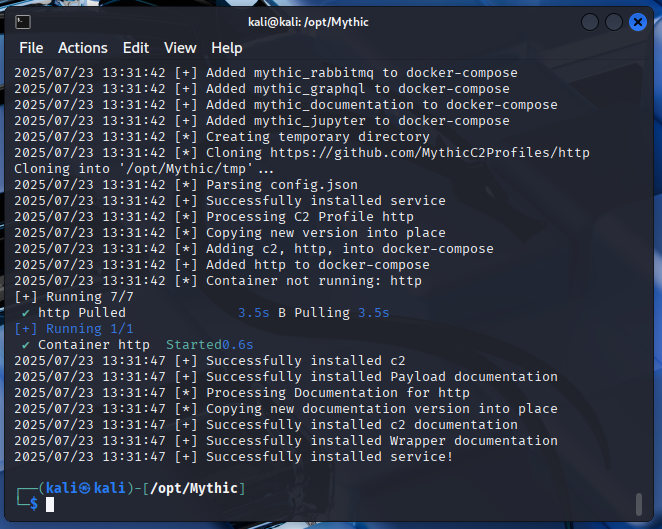Close the terminal with the blue X button

[x=638, y=22]
